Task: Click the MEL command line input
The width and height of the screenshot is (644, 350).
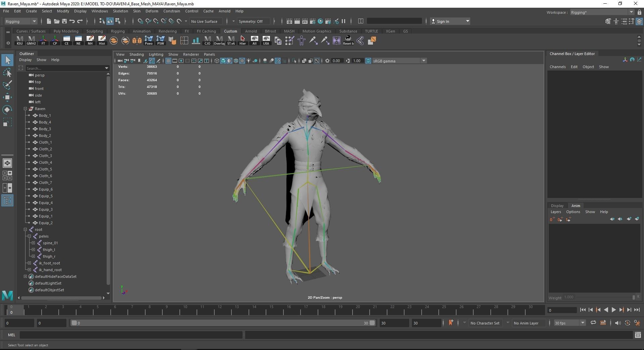Action: pos(131,335)
